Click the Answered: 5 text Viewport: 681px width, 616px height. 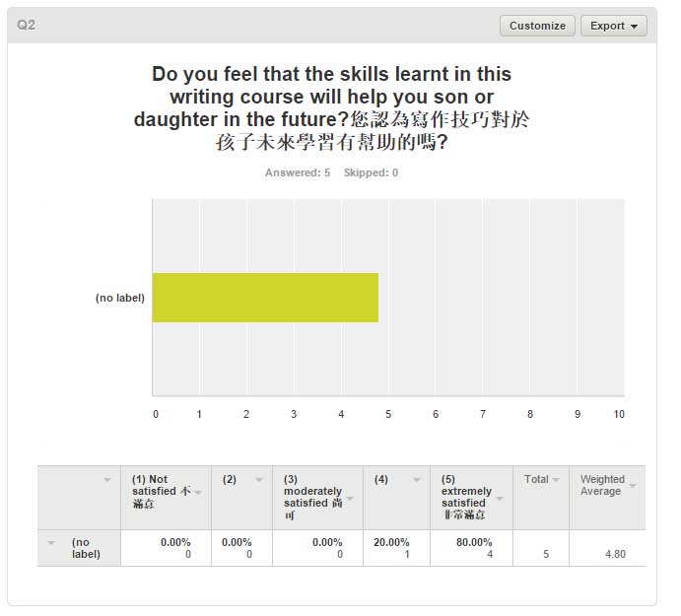[298, 172]
